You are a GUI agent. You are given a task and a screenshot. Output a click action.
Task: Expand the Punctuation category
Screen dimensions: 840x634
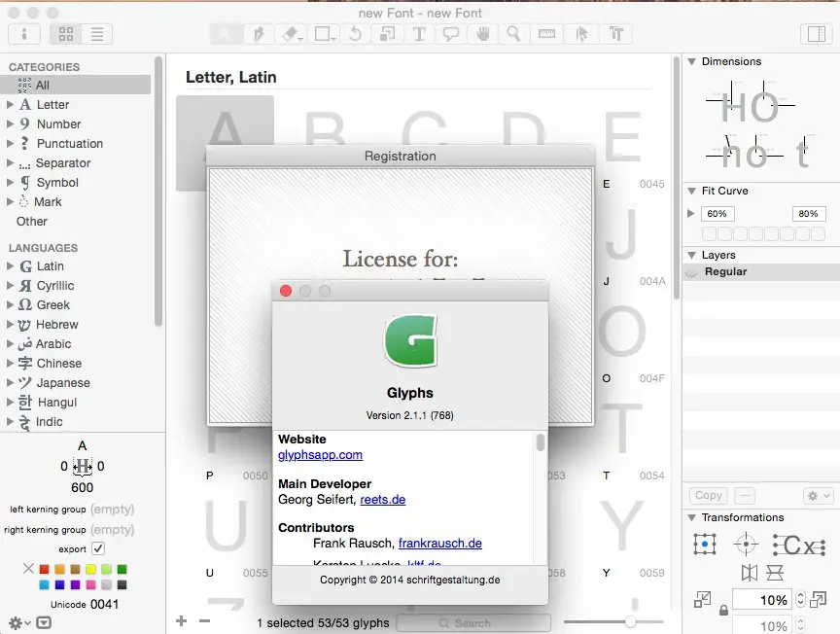coord(10,144)
